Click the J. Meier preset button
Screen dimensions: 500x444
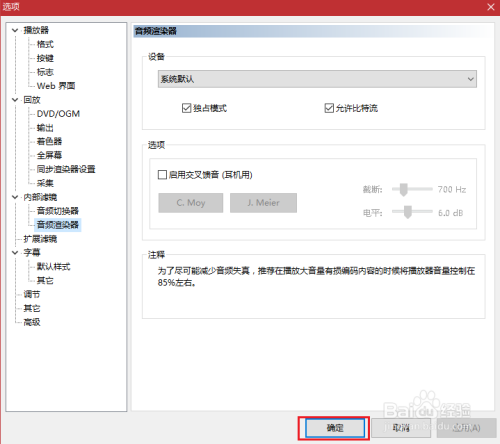[x=263, y=203]
